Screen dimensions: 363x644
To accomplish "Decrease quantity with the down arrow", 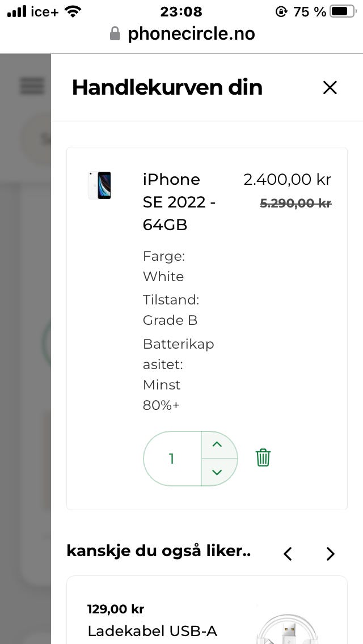I will click(x=217, y=472).
